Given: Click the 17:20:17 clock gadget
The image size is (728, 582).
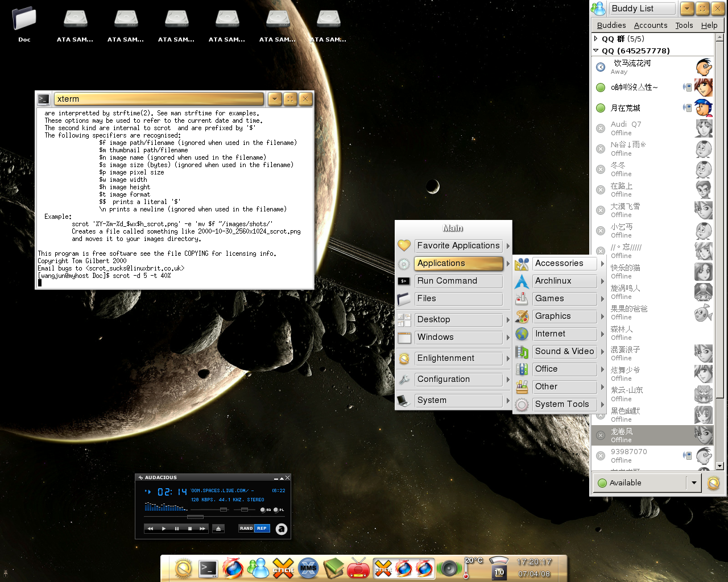Looking at the screenshot, I should coord(534,568).
